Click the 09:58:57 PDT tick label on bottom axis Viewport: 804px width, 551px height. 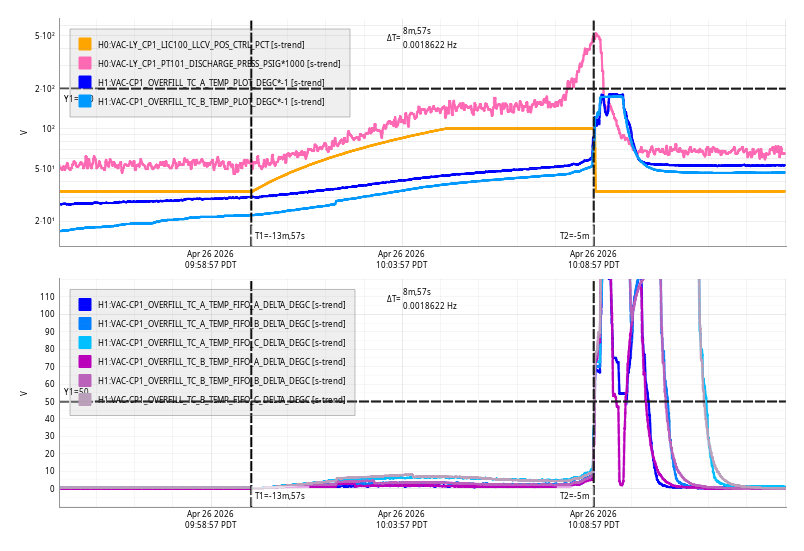[x=210, y=525]
